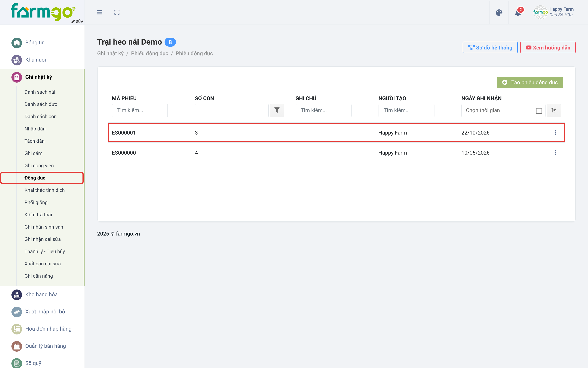Focus the Số con filter input
This screenshot has width=588, height=368.
(232, 110)
